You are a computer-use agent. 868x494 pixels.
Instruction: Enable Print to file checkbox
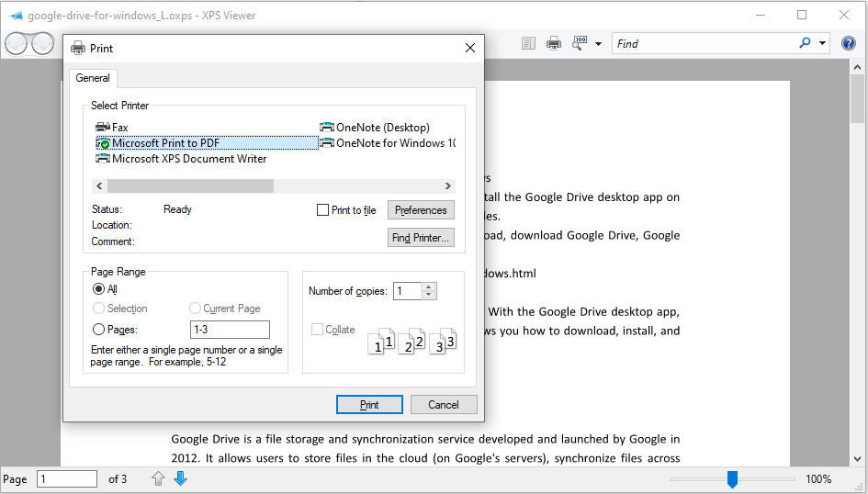click(322, 210)
